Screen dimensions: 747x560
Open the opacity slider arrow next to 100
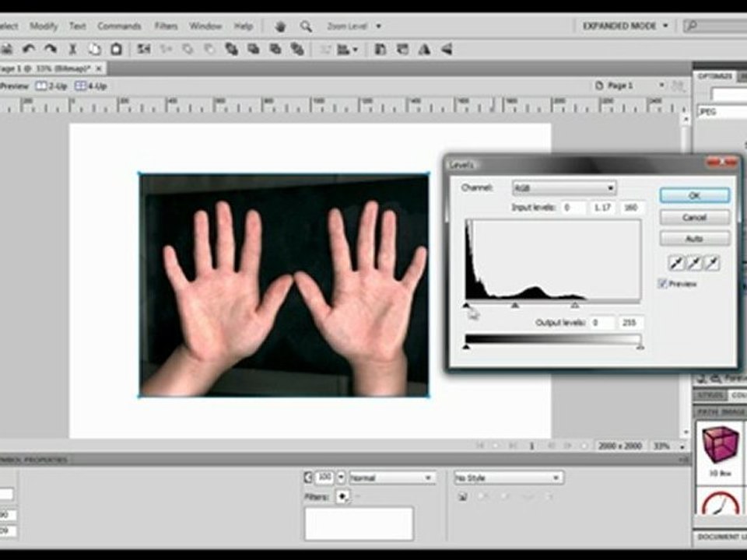coord(341,477)
